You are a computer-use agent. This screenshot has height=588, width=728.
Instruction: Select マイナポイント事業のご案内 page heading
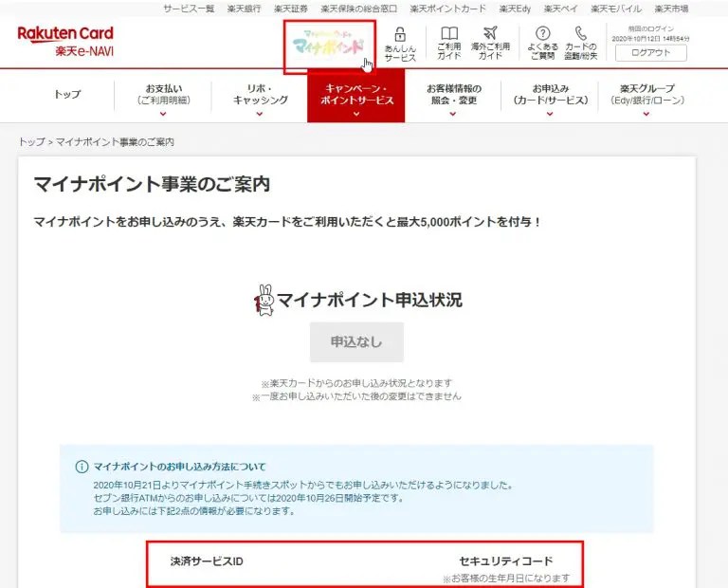pos(152,184)
